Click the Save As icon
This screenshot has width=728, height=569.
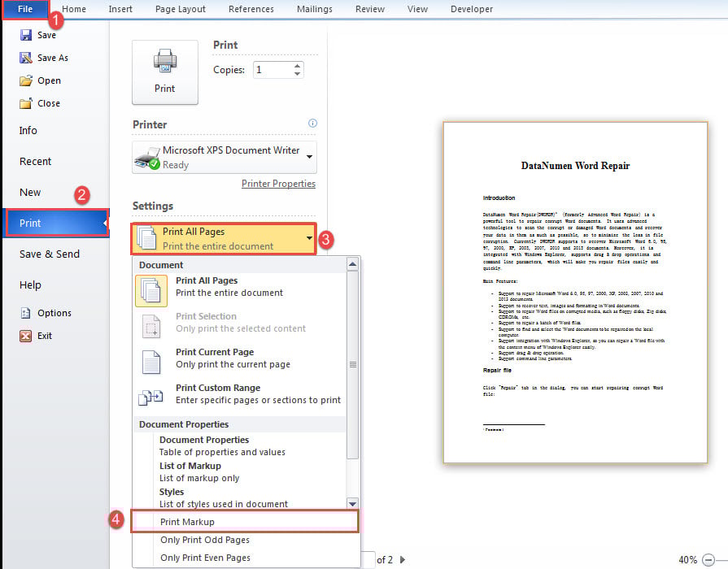tap(25, 58)
